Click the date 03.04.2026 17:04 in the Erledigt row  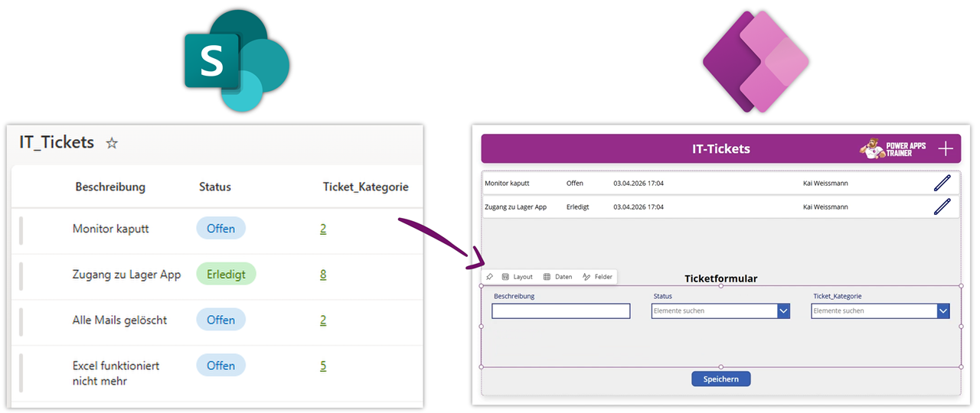[x=639, y=207]
